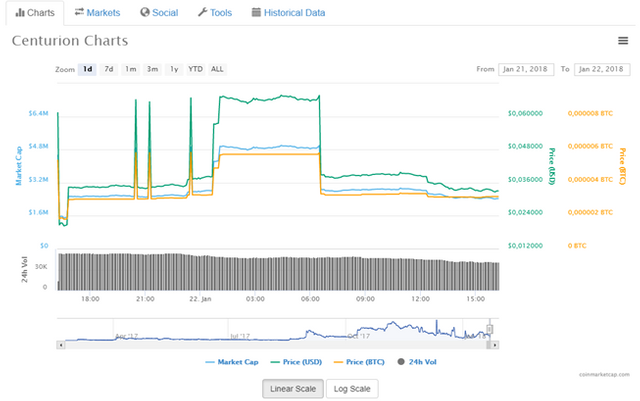The width and height of the screenshot is (640, 401).
Task: Click the 0,000004 BTC axis label
Action: point(590,179)
